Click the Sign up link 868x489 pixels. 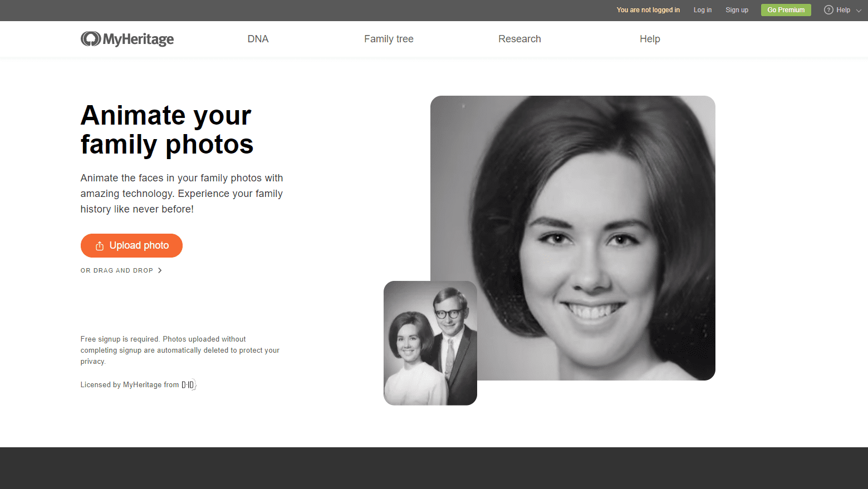tap(737, 10)
